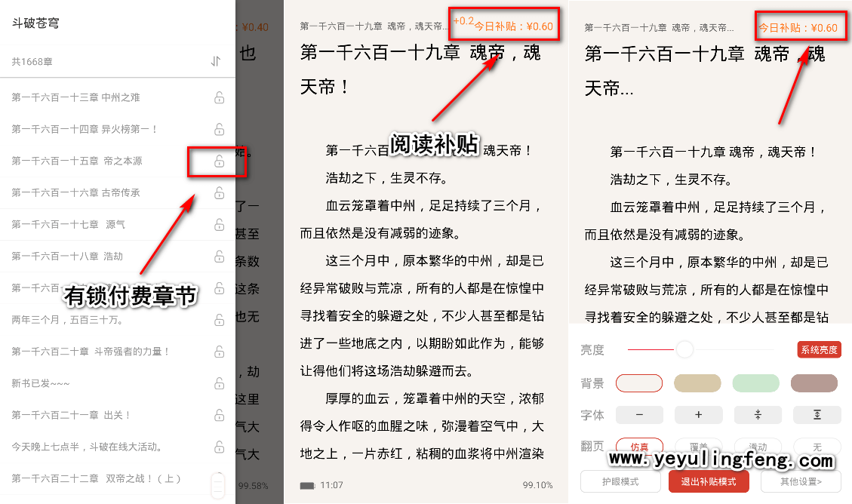Choose the tan background swatch

click(x=697, y=383)
